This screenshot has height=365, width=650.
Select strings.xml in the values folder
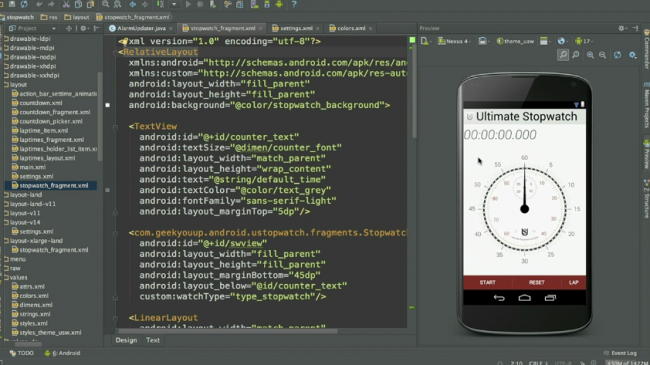(31, 314)
